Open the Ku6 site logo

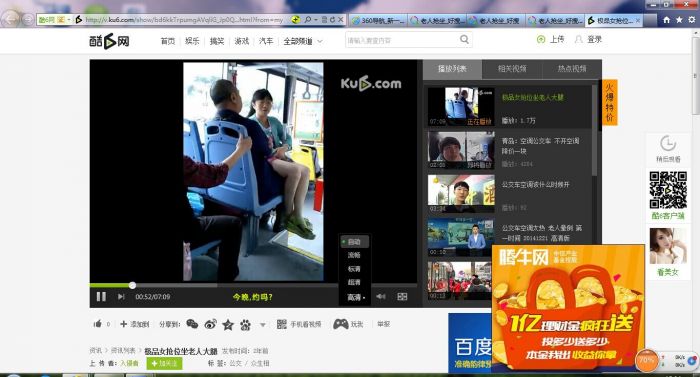pos(109,41)
